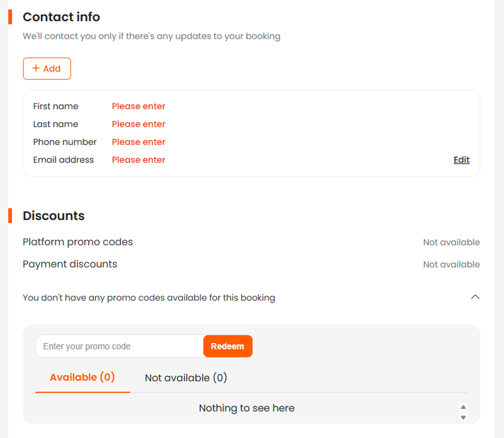Image resolution: width=504 pixels, height=438 pixels.
Task: Click the Platform promo codes label
Action: pos(78,242)
